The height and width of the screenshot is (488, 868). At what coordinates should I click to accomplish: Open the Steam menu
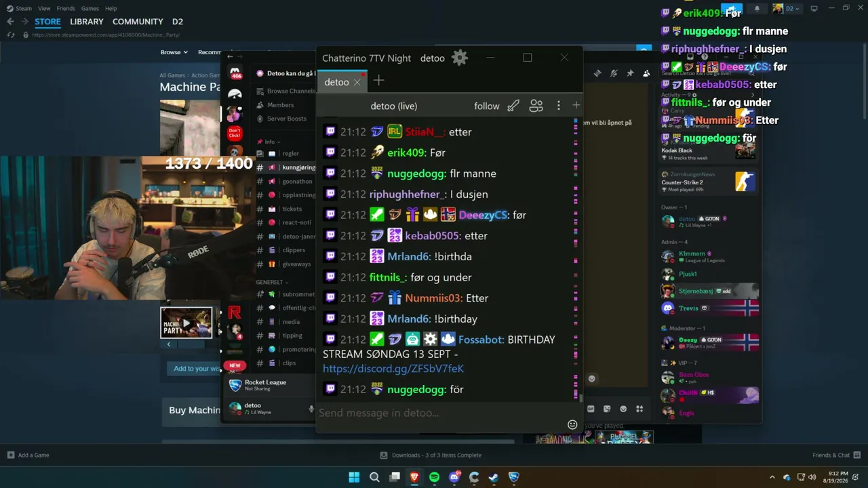pos(19,8)
